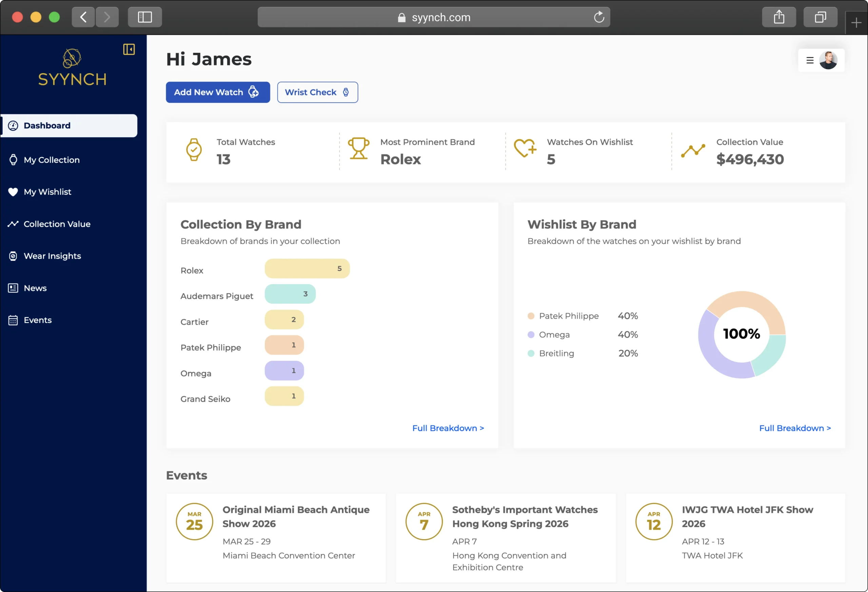This screenshot has width=868, height=592.
Task: Click the Cartier bar showing 2
Action: pos(284,320)
